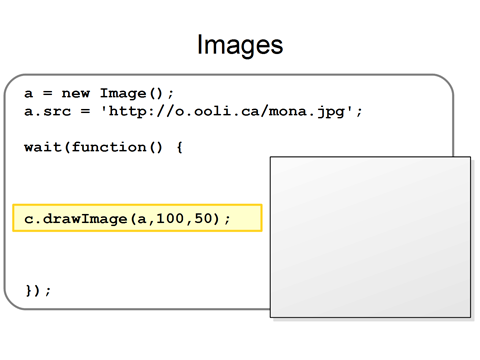This screenshot has height=360, width=480.
Task: Open the http://o.ooli.ca/mona.jpg URL string
Action: (227, 111)
